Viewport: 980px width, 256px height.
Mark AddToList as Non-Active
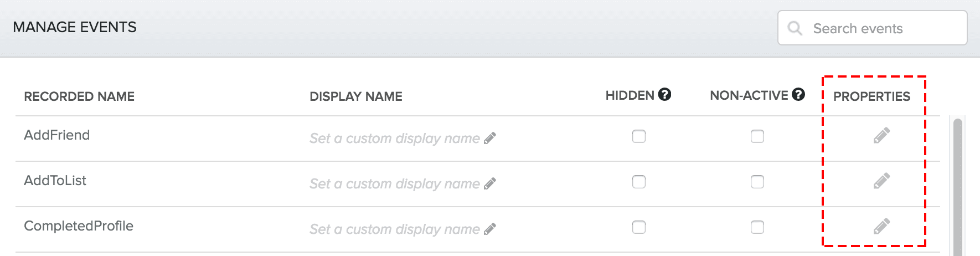[x=757, y=182]
